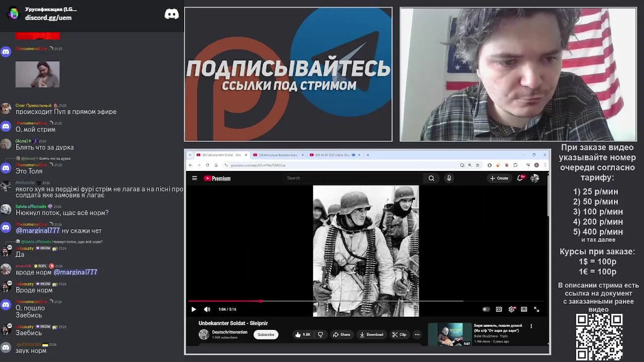Open the player settings gear
This screenshot has height=362, width=644.
point(512,309)
